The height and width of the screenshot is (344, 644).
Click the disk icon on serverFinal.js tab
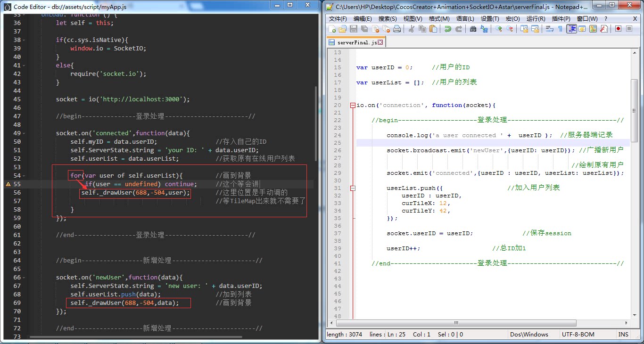coord(332,42)
